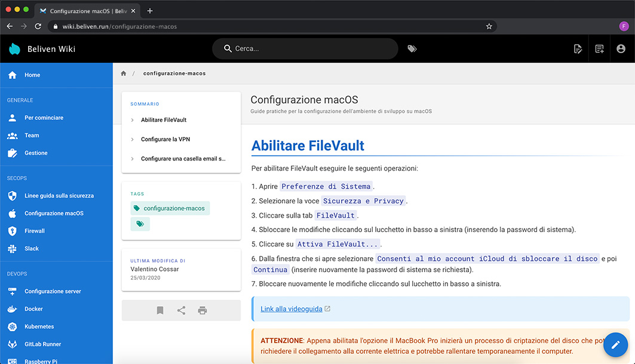Click the browser profile avatar F
This screenshot has height=364, width=635.
point(624,26)
